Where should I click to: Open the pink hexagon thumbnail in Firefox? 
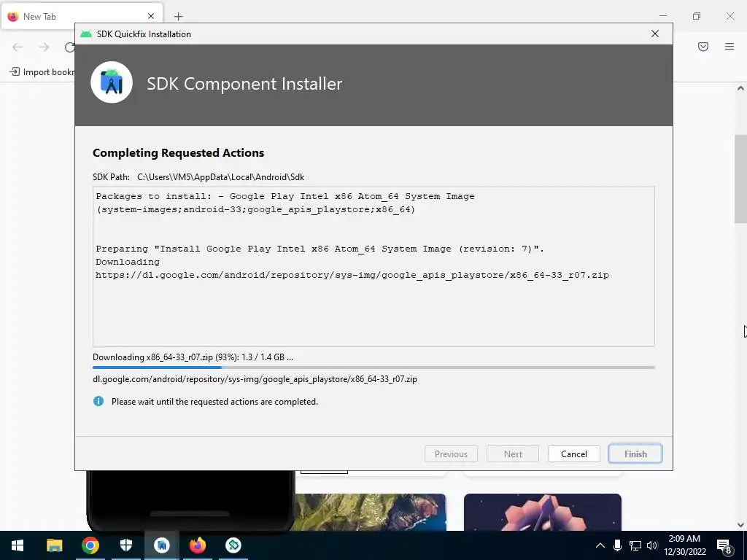[542, 512]
